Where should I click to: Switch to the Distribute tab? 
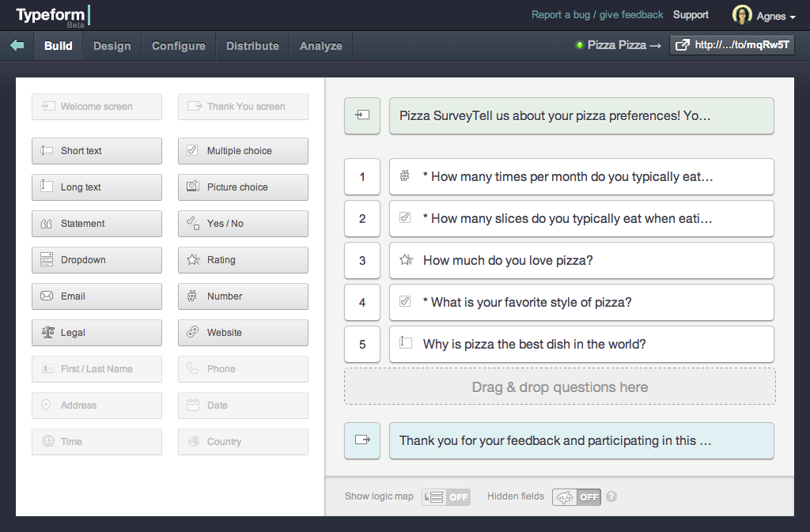[252, 46]
